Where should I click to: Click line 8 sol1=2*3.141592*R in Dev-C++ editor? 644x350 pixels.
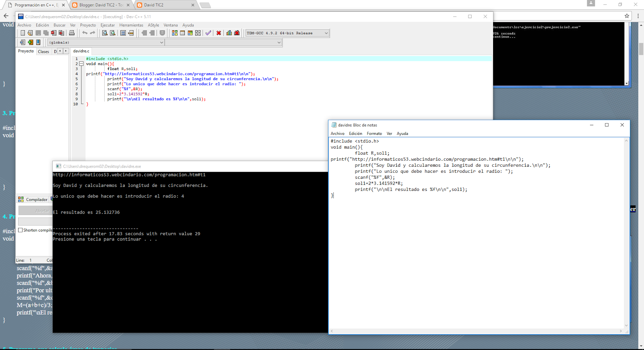(x=128, y=94)
